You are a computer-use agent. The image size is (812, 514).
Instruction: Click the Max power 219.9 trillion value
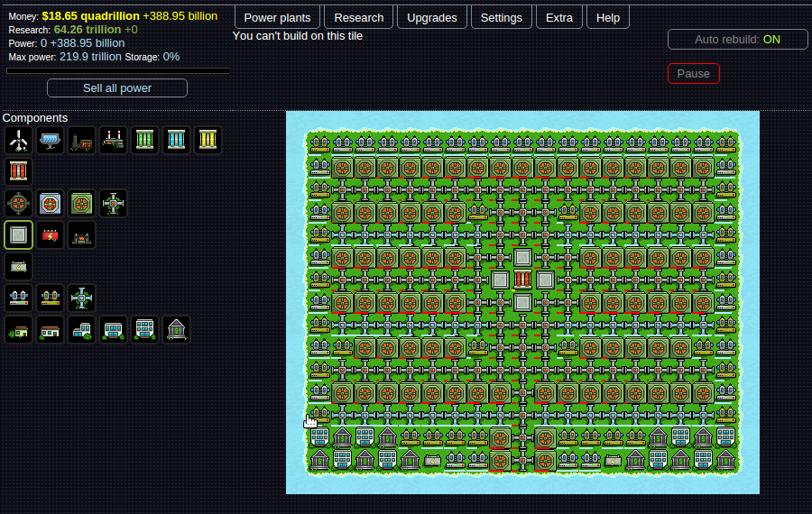(x=90, y=57)
